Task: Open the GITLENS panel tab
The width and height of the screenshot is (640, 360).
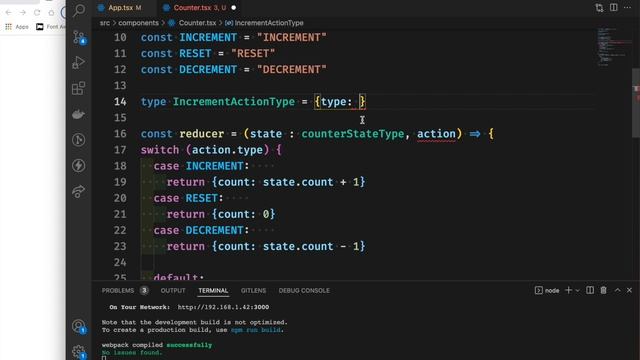Action: point(253,290)
